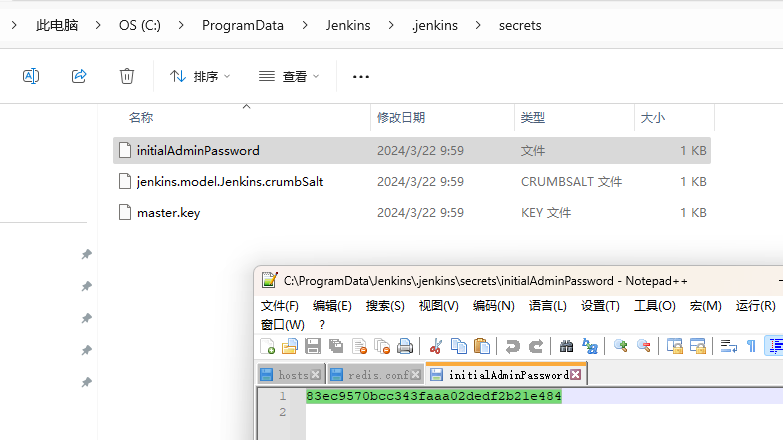Open the 语言(L) menu
Image resolution: width=783 pixels, height=440 pixels.
tap(547, 306)
